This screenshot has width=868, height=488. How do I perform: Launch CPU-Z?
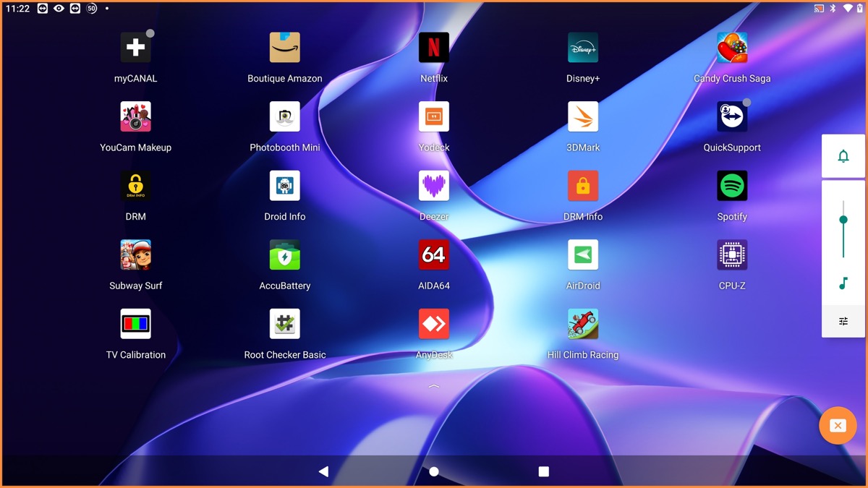(x=732, y=254)
